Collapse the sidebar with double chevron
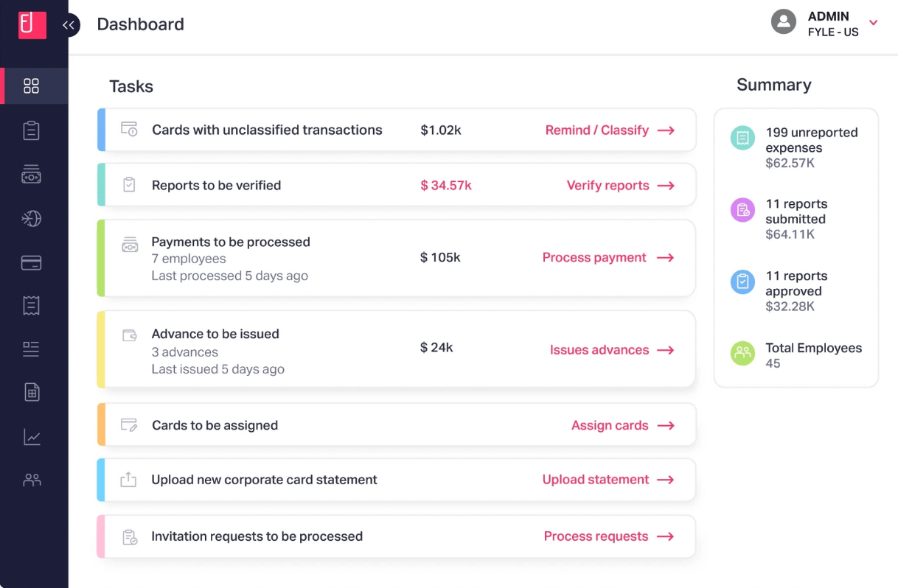 click(69, 25)
